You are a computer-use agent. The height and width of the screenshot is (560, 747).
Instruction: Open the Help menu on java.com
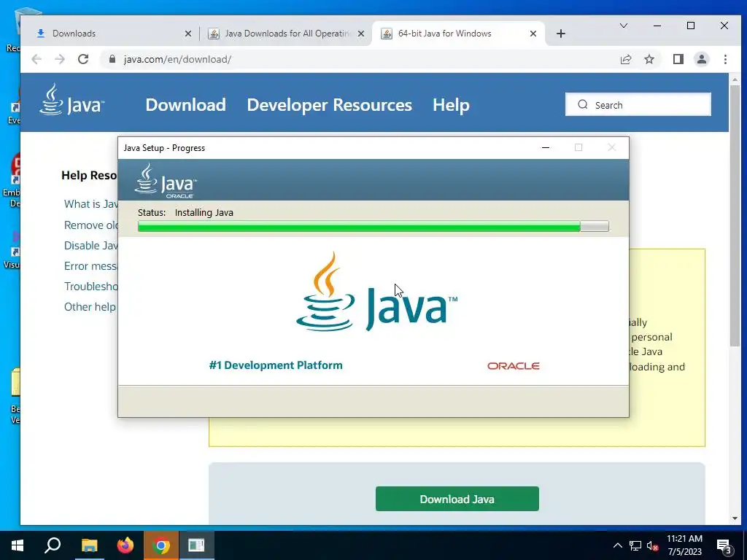point(451,105)
